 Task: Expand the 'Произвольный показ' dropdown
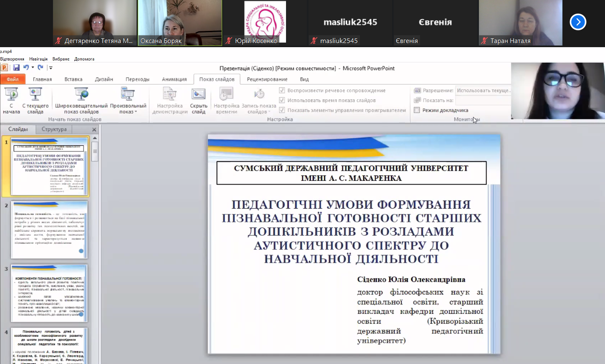pos(128,101)
